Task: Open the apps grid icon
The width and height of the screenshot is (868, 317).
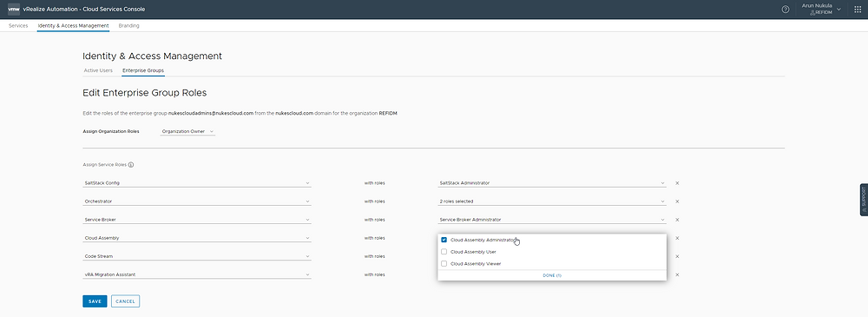Action: pos(858,10)
